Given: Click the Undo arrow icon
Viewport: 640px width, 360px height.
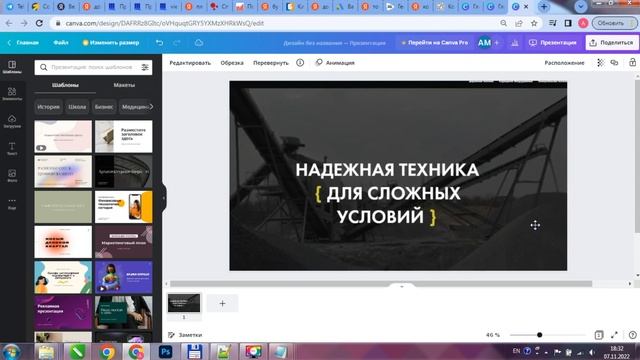Looking at the screenshot, I should (159, 42).
